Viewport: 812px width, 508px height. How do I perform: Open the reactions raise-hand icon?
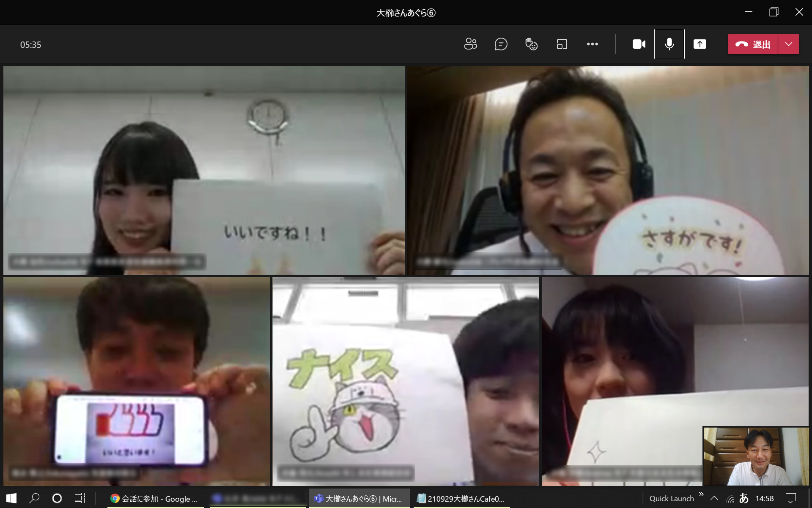[x=531, y=44]
